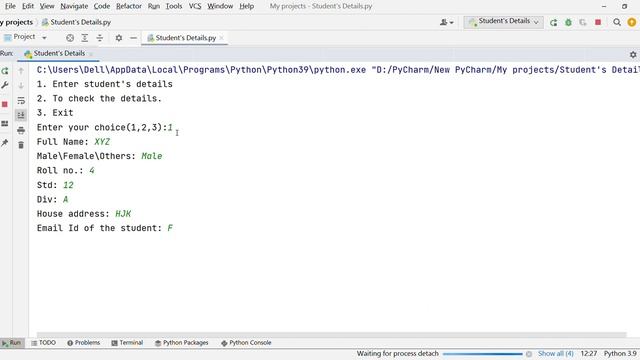Click the process detach progress bar
Screen dimensions: 640x360
(482, 354)
